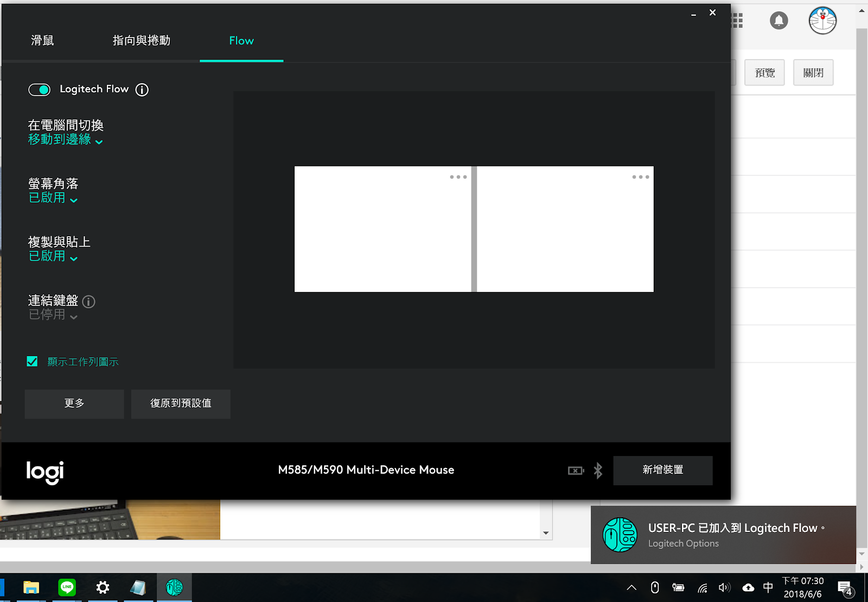Click the battery status icon in Logi footer
Screen dimensions: 868x602
click(x=576, y=471)
